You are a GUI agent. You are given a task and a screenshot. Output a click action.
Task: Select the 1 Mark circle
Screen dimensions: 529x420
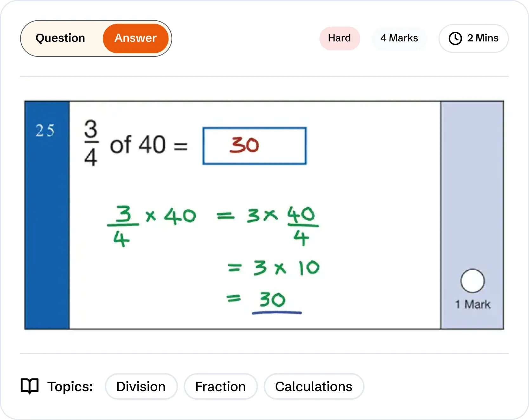tap(472, 281)
